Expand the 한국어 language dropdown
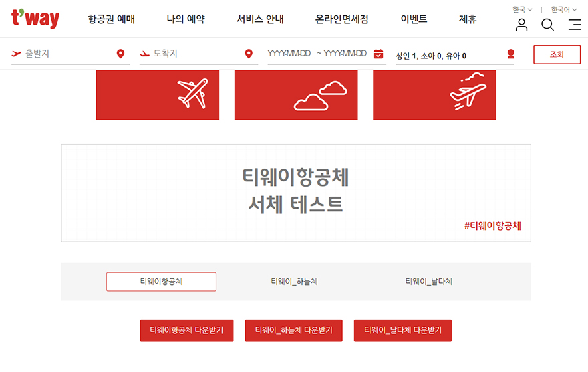 point(564,9)
